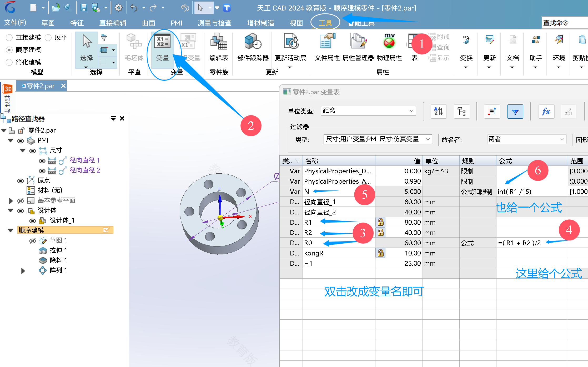This screenshot has height=367, width=588.
Task: Toggle visibility eye of 原点
Action: 21,181
